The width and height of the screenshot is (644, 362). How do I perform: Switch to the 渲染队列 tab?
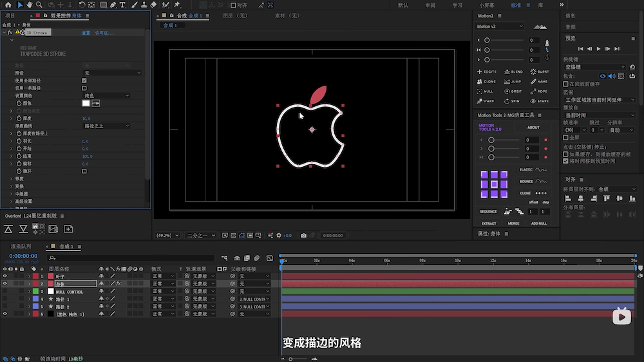coord(21,247)
